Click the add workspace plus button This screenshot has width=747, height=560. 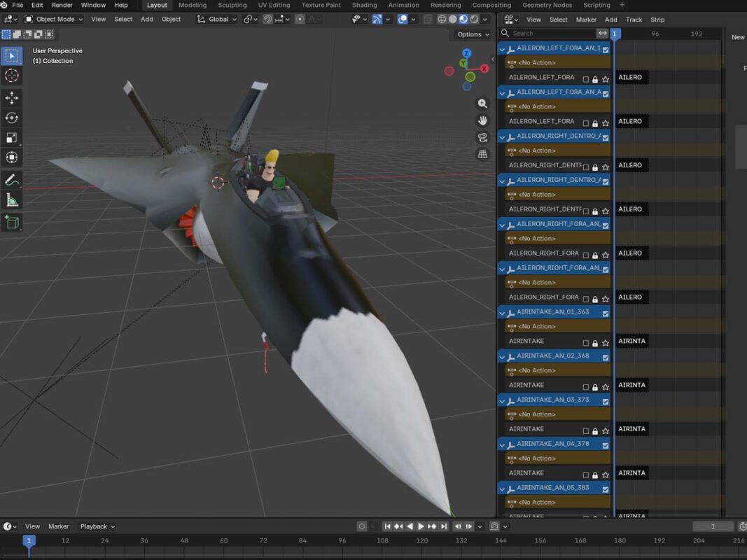coord(622,5)
